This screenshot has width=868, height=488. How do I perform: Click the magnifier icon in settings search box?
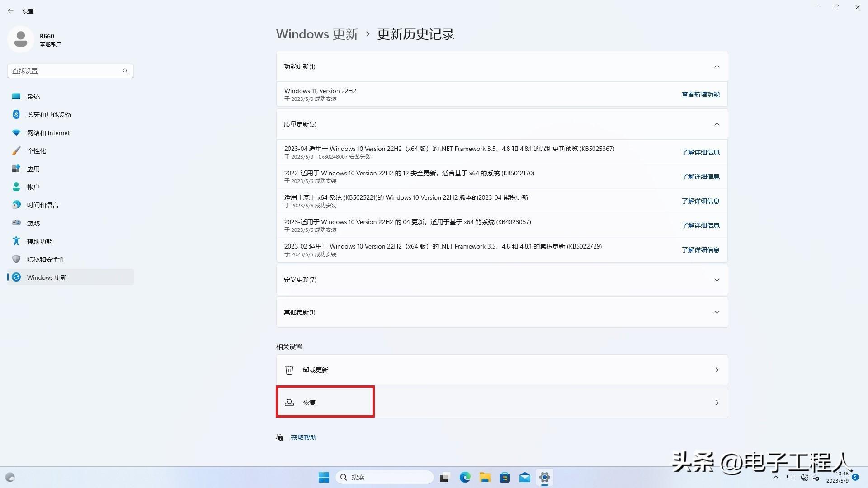(125, 71)
